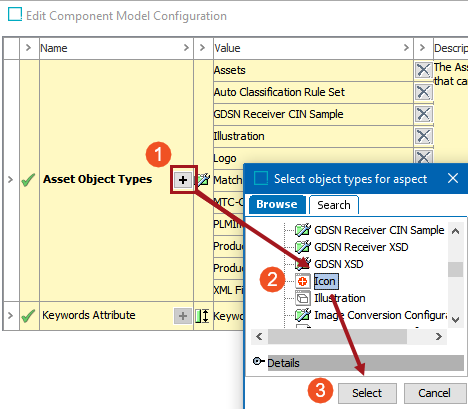This screenshot has height=409, width=468.
Task: Expand the Details section
Action: [258, 361]
